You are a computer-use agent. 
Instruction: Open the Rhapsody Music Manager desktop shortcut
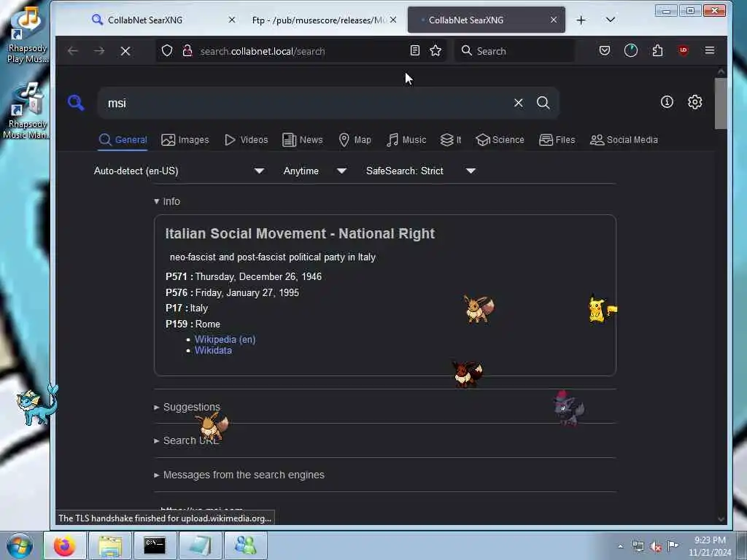point(27,111)
